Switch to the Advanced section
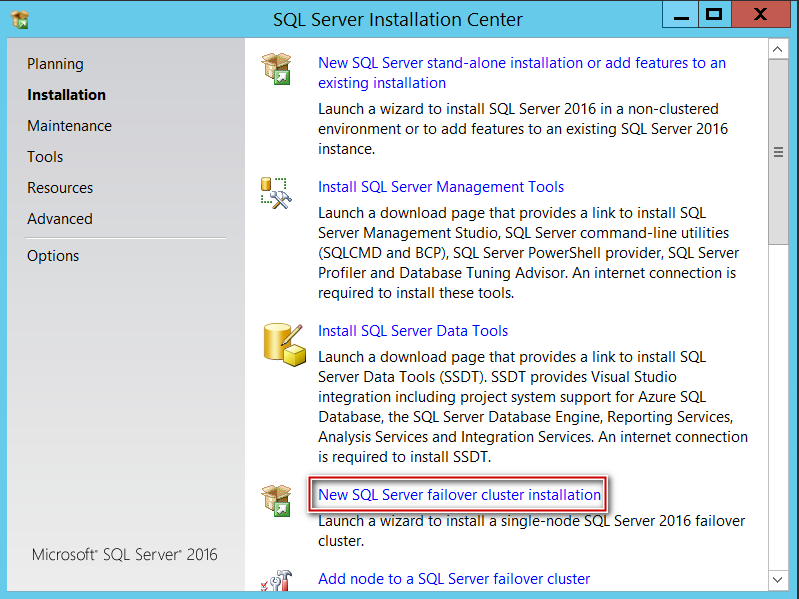This screenshot has width=799, height=599. pos(60,219)
